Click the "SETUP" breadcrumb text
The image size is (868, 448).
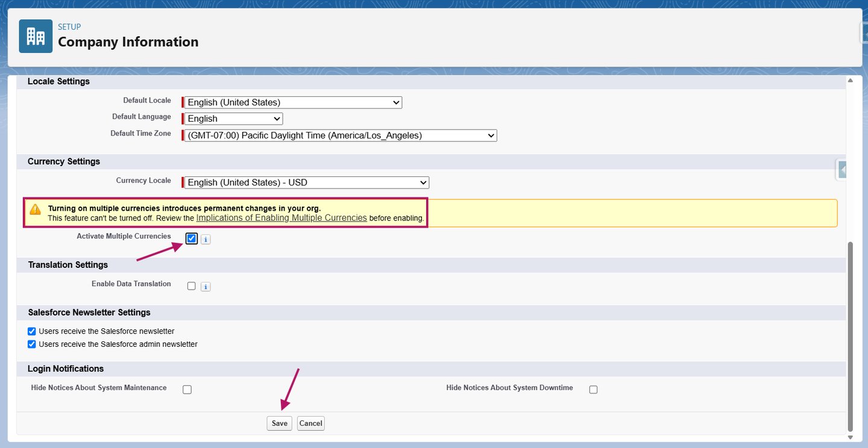[x=69, y=26]
